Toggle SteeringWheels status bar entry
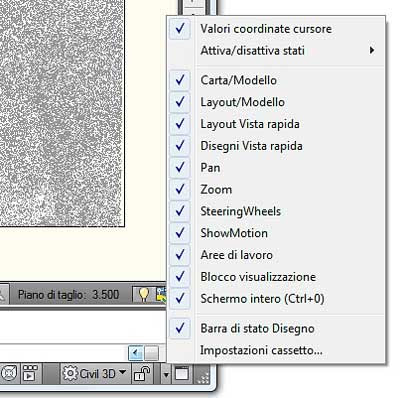Viewport: 400px width, 398px height. pyautogui.click(x=277, y=211)
